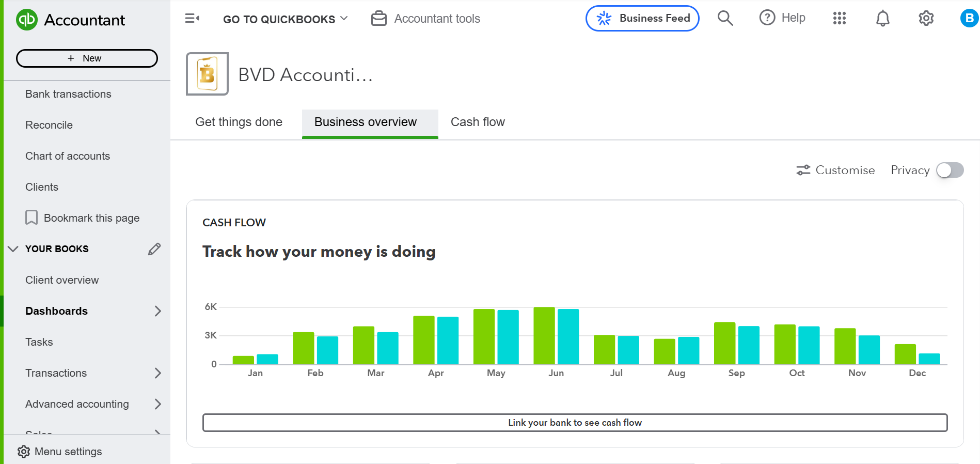The image size is (980, 464).
Task: Open the profile avatar B
Action: coord(969,19)
